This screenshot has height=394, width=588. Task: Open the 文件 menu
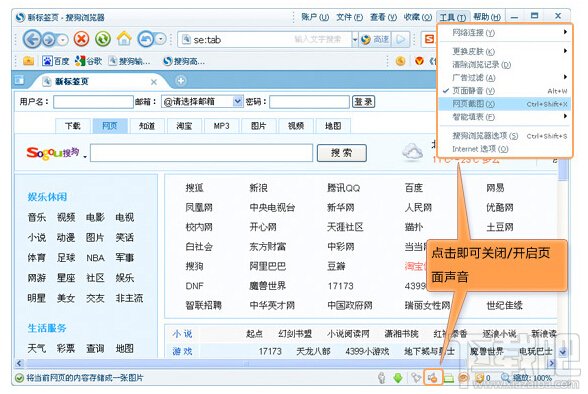click(x=349, y=17)
